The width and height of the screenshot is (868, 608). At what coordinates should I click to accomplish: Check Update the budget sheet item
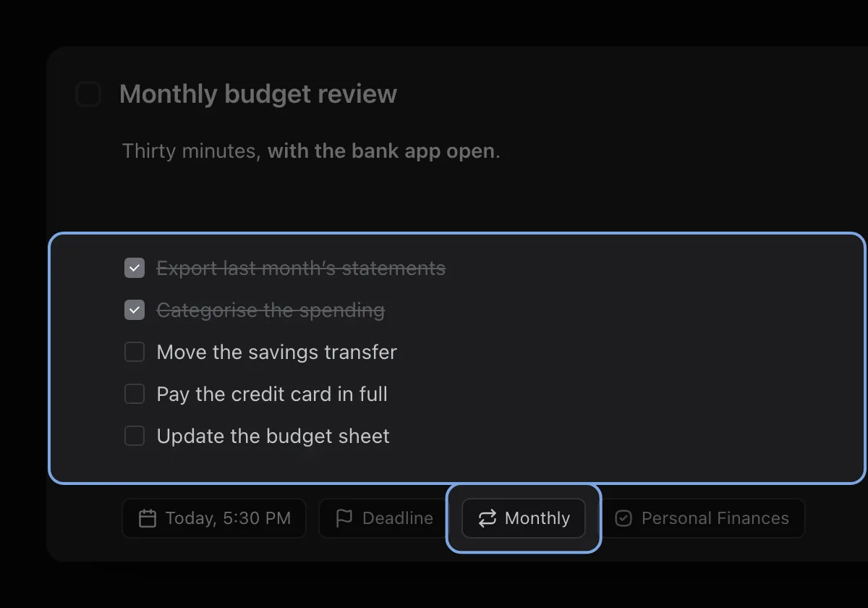tap(135, 436)
